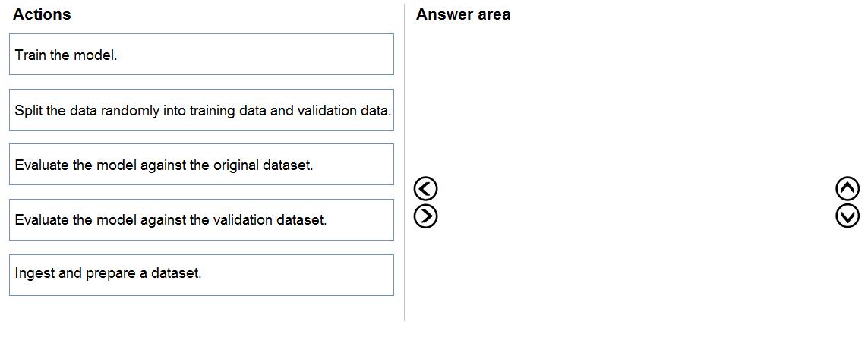The width and height of the screenshot is (868, 337).
Task: Select the 'Train the model.' action
Action: pyautogui.click(x=201, y=54)
